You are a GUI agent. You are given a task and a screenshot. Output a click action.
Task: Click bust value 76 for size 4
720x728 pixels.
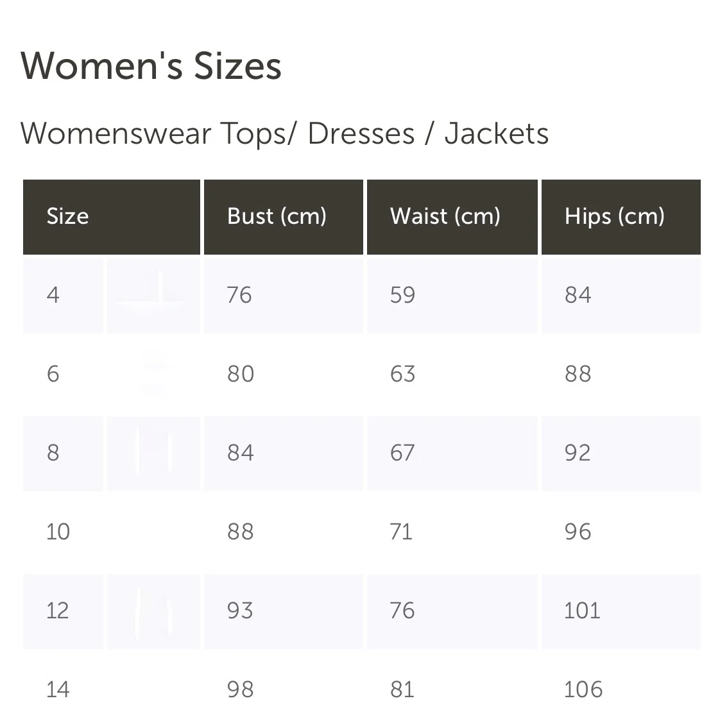click(x=239, y=295)
